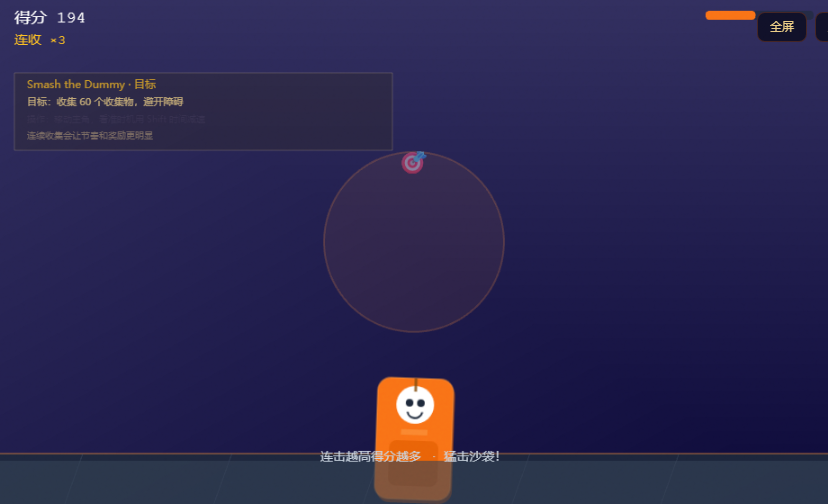Viewport: 828px width, 504px height.
Task: Click the 猛击沙袋! prompt text
Action: point(471,456)
